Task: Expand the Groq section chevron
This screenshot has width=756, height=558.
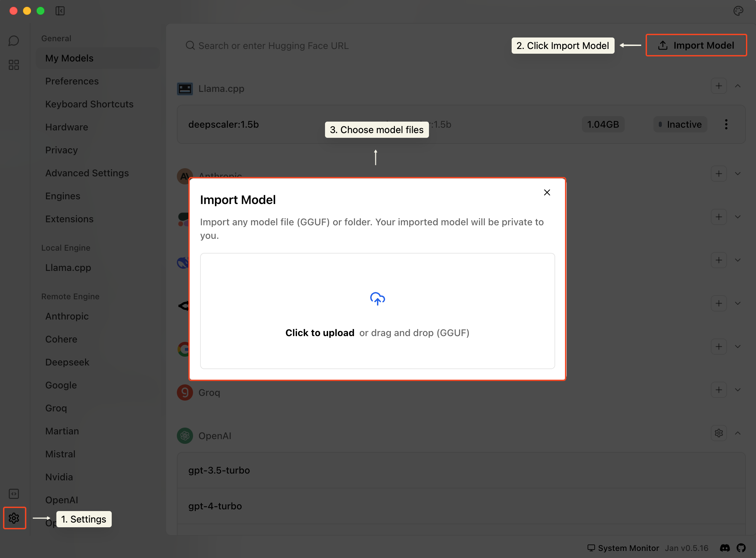Action: 738,390
